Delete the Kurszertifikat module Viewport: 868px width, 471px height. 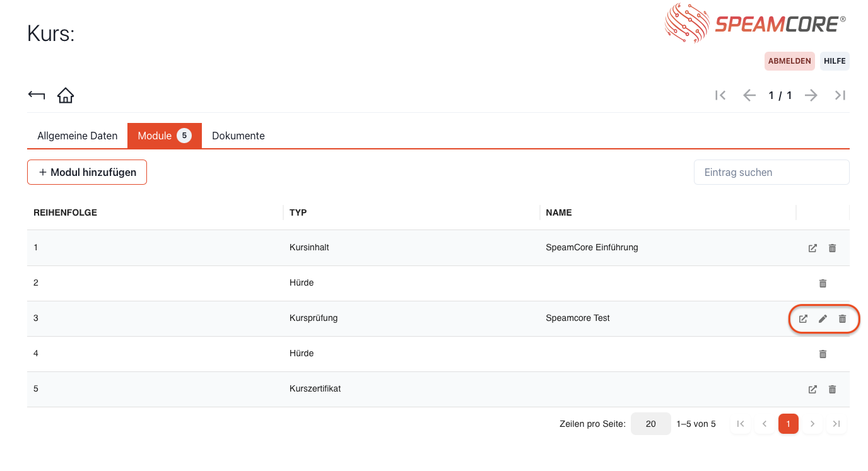(x=832, y=389)
